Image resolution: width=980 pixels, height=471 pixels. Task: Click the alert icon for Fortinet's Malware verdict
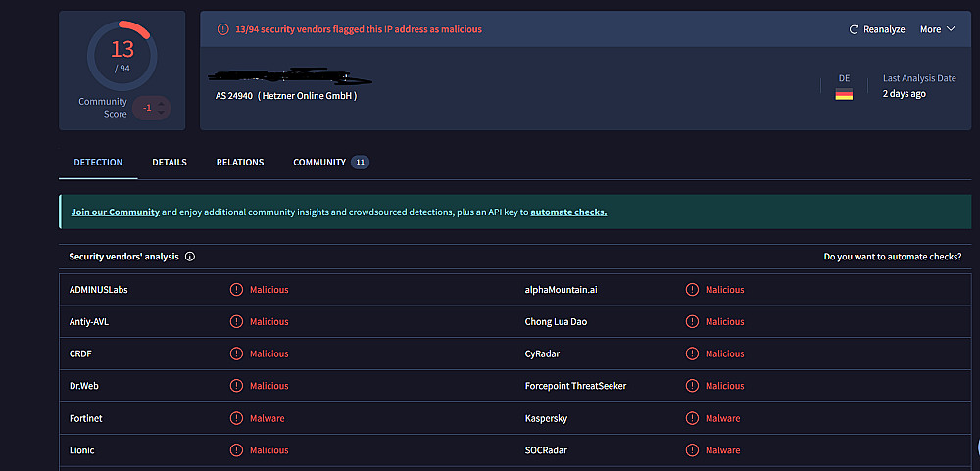[x=236, y=418]
